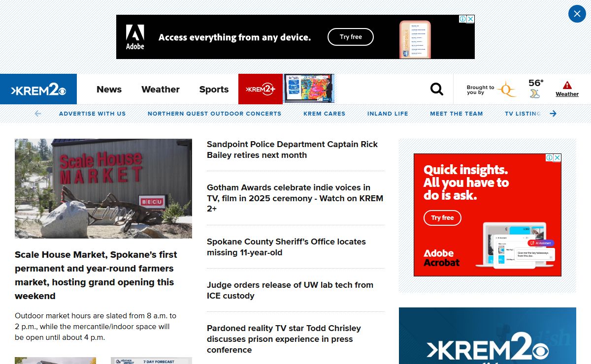Read Spokane County Sheriff missing 11-year-old story
This screenshot has height=364, width=591.
click(x=286, y=247)
